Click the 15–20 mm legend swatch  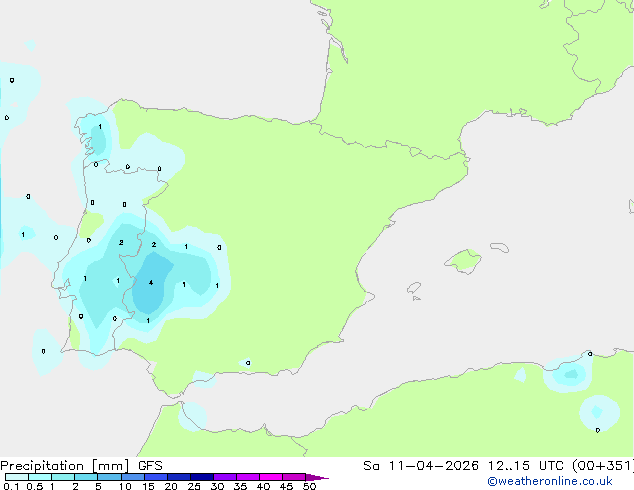[156, 477]
